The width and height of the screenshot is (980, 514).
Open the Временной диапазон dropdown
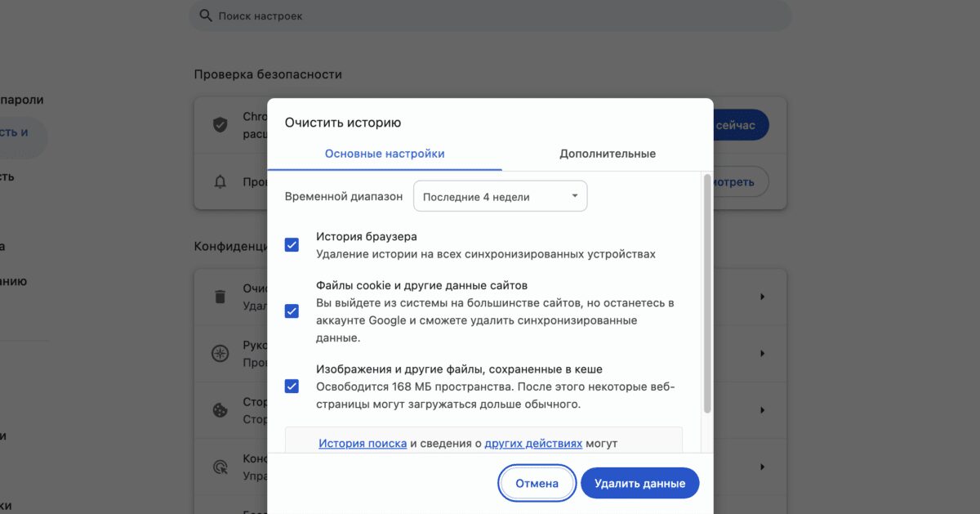(500, 196)
